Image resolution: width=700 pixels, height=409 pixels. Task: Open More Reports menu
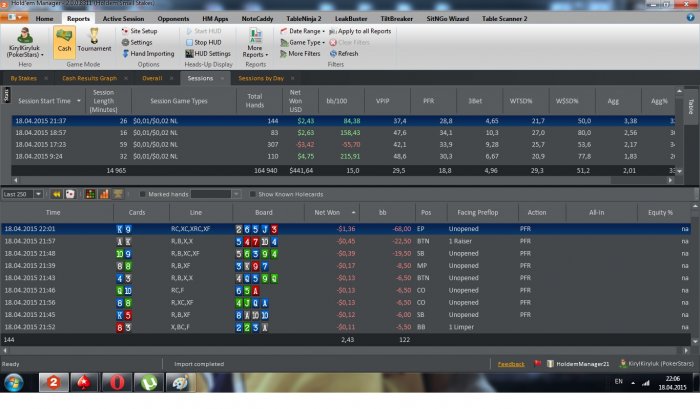(255, 43)
